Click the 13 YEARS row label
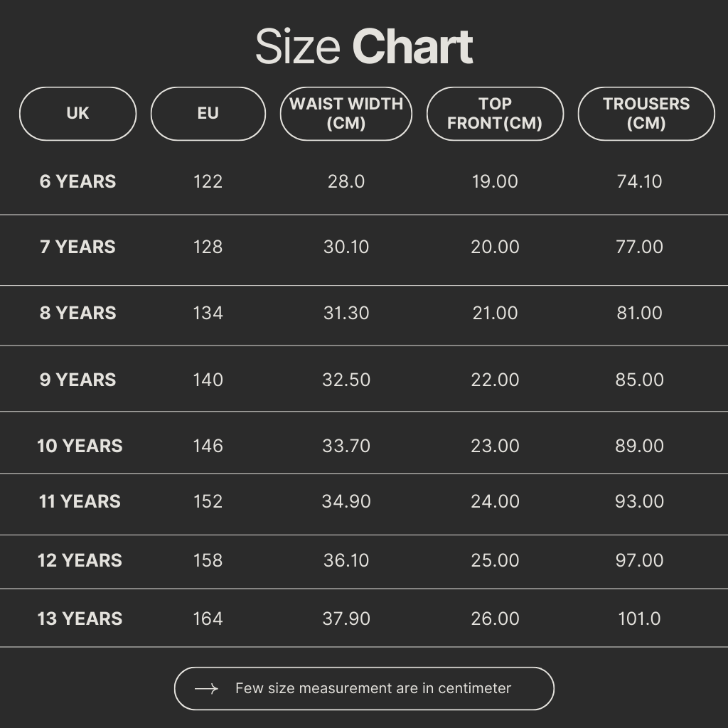 [80, 619]
